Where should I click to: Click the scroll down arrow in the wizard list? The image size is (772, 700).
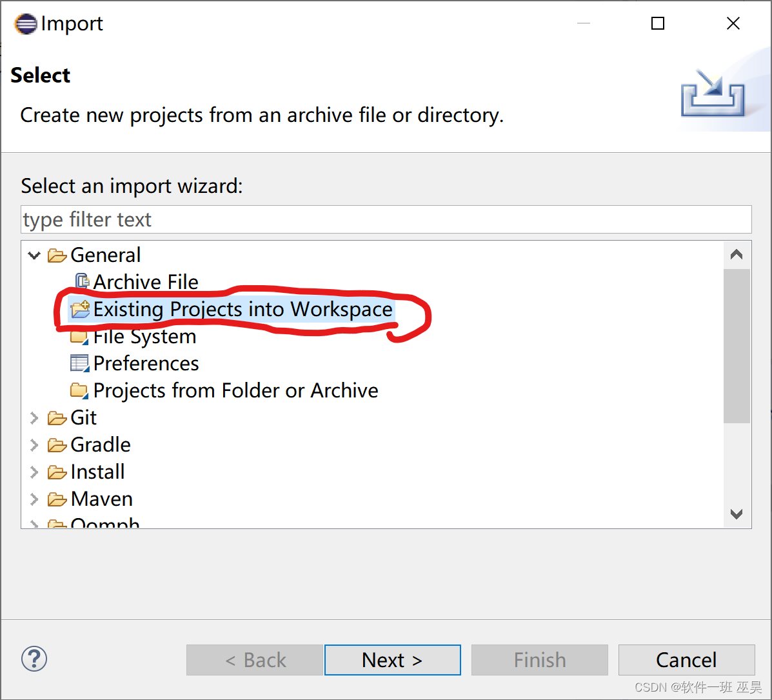tap(737, 514)
